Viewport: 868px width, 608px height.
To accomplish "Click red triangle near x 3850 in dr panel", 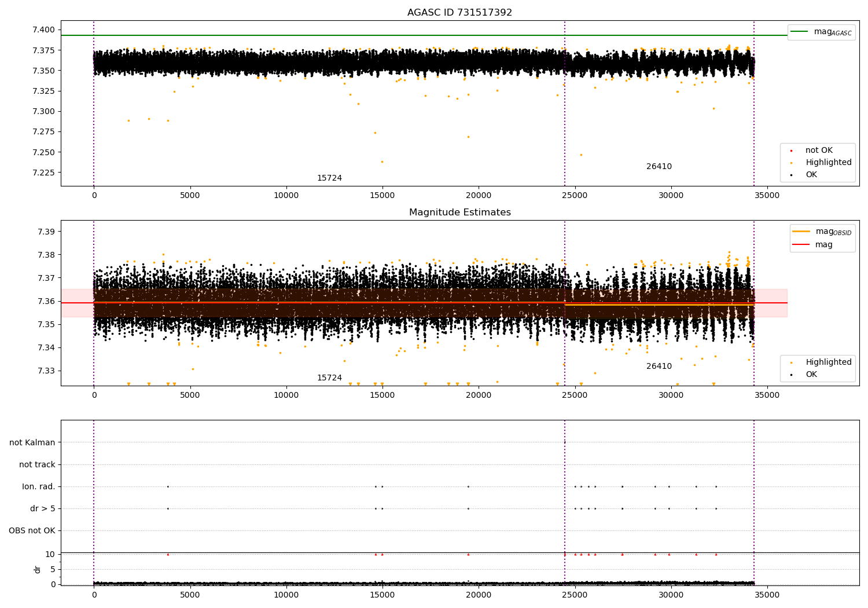I will pos(168,554).
